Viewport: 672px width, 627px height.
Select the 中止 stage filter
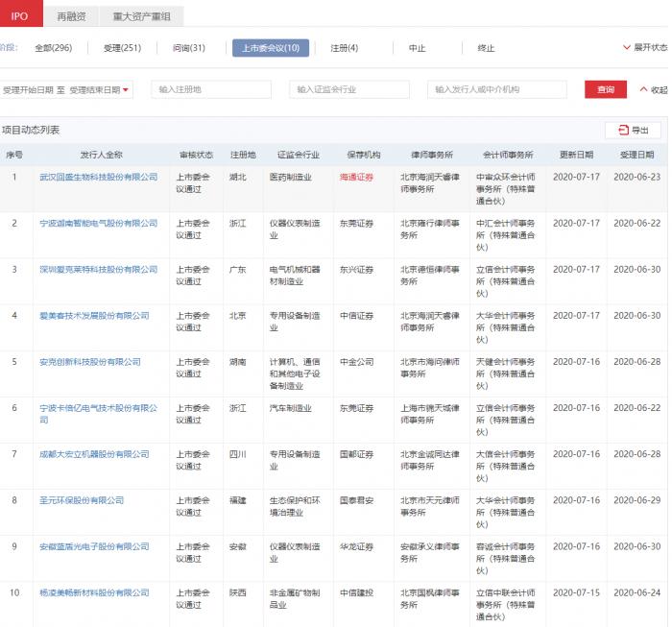(x=417, y=48)
